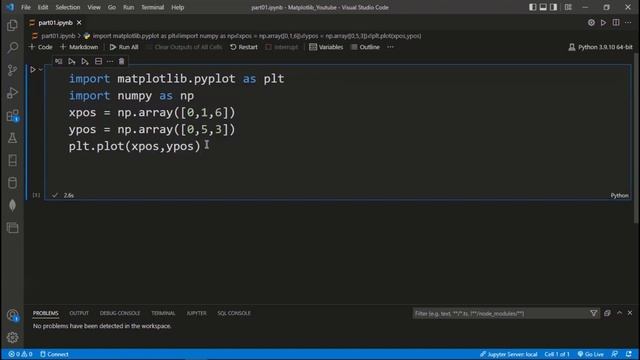This screenshot has width=640, height=360.
Task: Click Clear Outputs of All Cells
Action: 184,47
